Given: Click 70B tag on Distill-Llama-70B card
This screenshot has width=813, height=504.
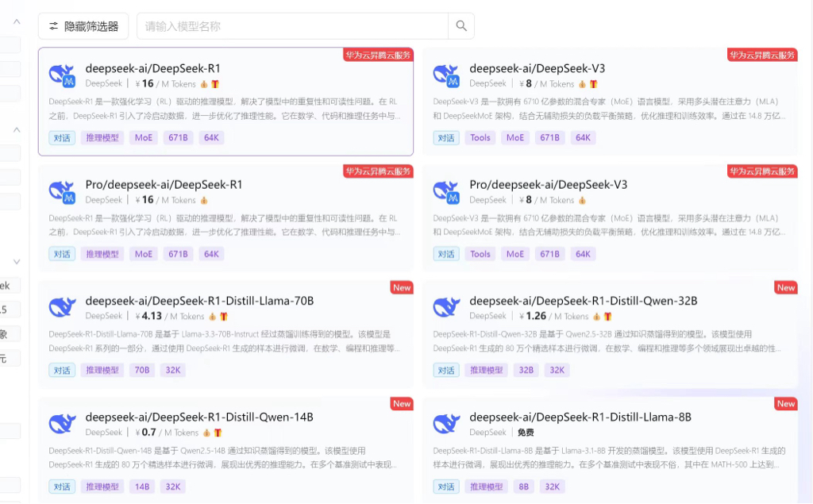Looking at the screenshot, I should pos(142,370).
